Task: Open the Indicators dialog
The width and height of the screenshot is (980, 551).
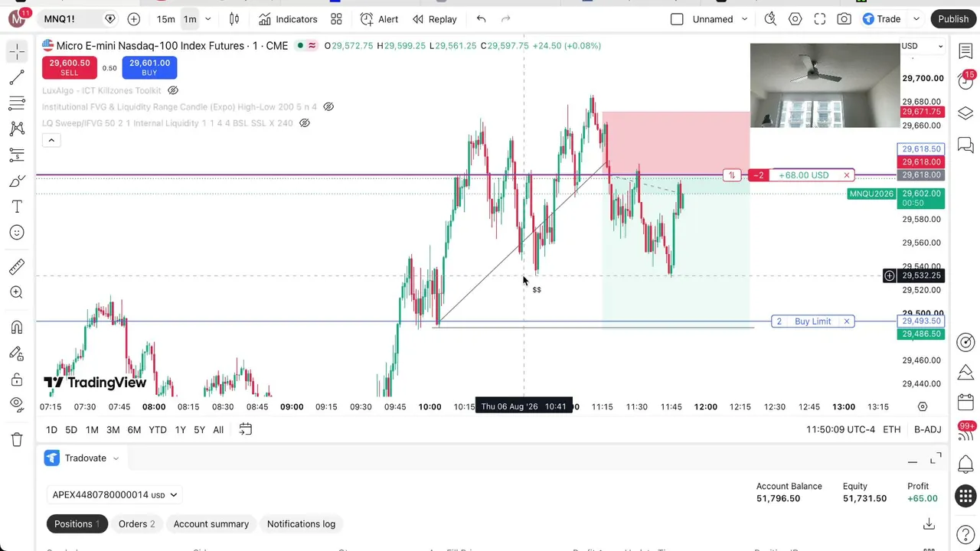Action: 287,19
